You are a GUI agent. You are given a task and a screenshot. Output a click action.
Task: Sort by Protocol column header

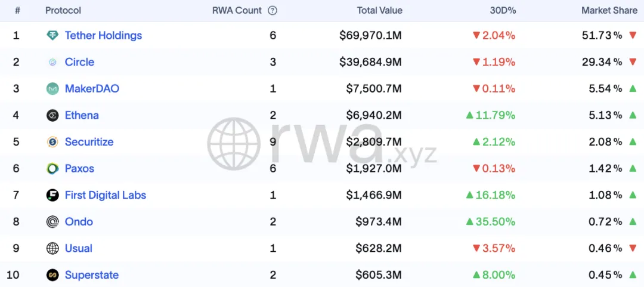click(63, 10)
